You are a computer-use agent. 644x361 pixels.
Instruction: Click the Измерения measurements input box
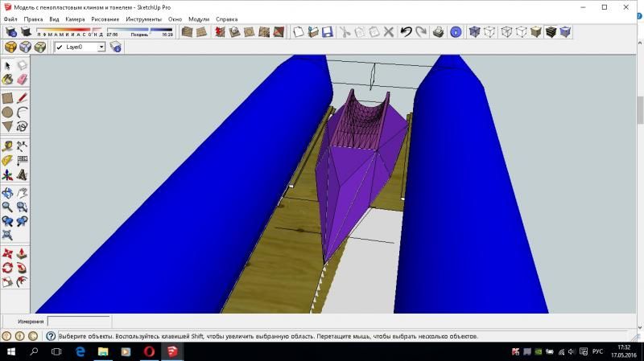tap(79, 322)
